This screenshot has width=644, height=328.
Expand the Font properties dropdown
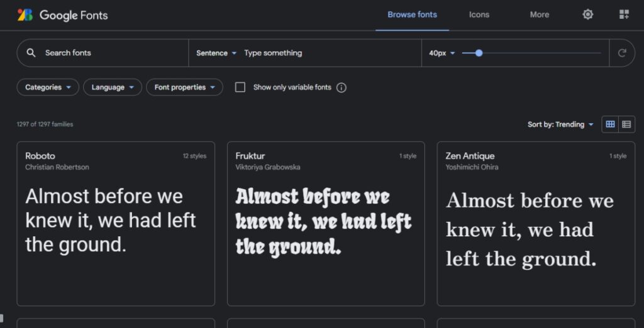tap(184, 87)
